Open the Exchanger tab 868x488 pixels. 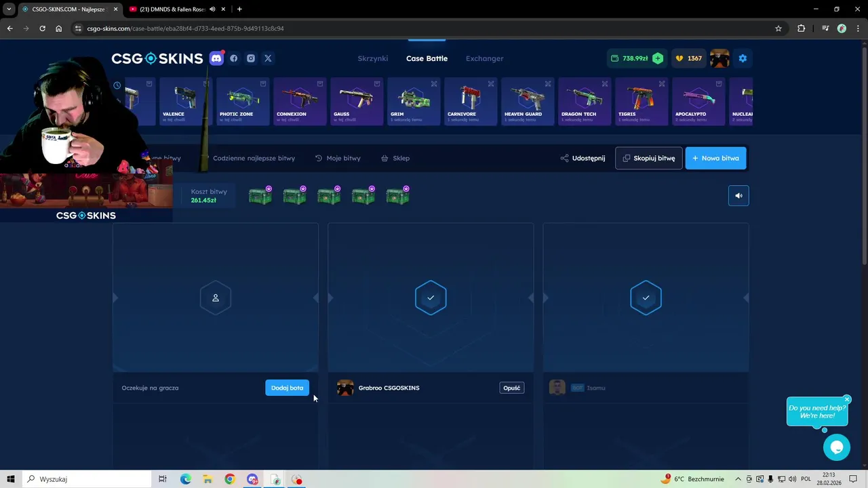(x=484, y=58)
